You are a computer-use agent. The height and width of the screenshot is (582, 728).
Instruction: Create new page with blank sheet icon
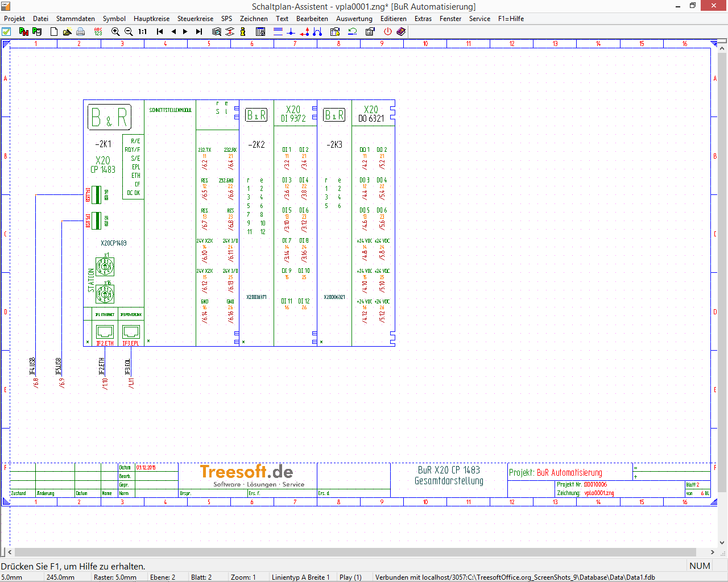tap(54, 32)
